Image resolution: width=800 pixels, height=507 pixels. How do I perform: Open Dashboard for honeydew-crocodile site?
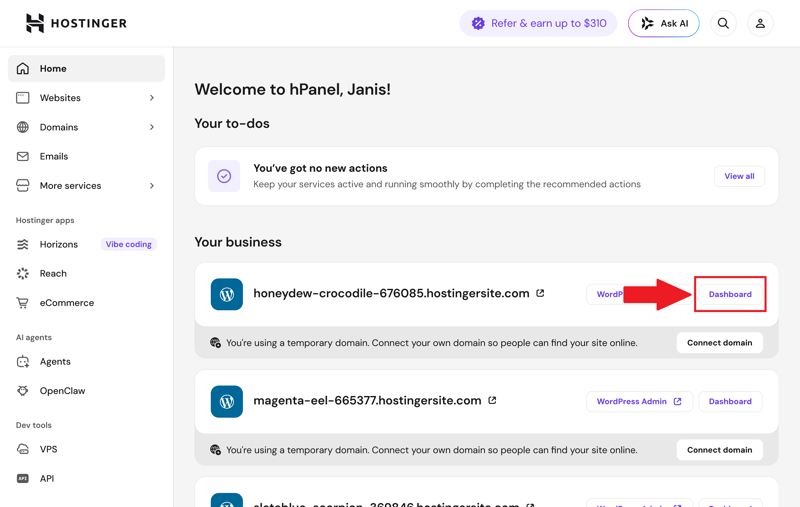730,294
